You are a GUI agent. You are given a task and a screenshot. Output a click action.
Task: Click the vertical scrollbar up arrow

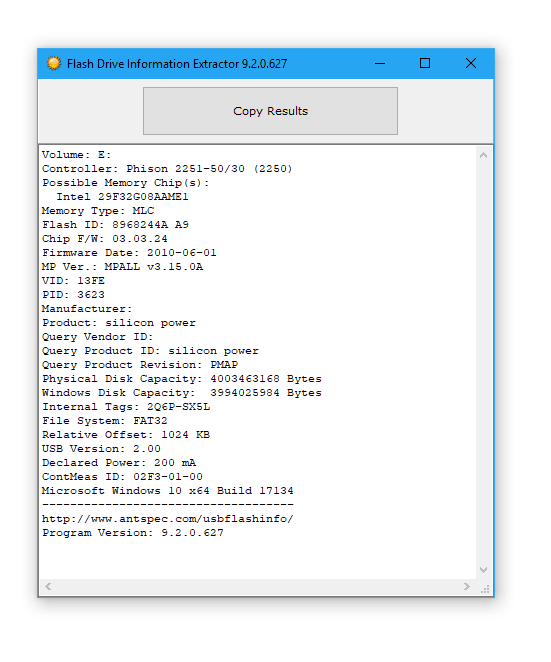point(483,155)
